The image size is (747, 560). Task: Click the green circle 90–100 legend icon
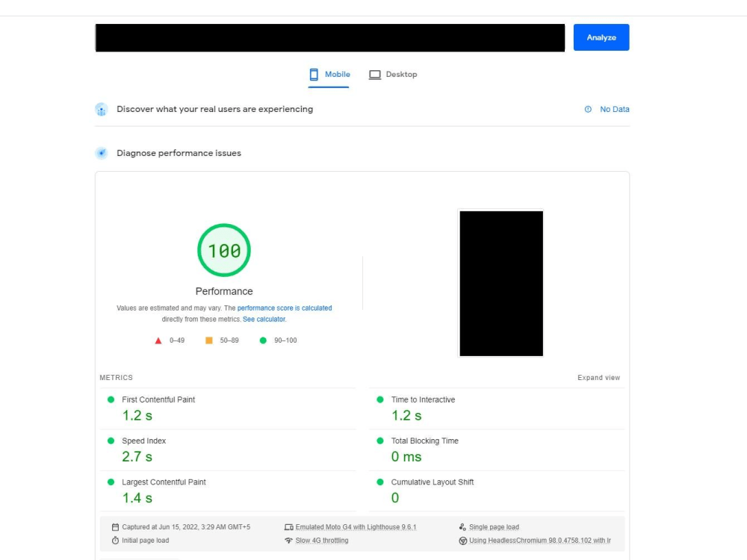(263, 340)
